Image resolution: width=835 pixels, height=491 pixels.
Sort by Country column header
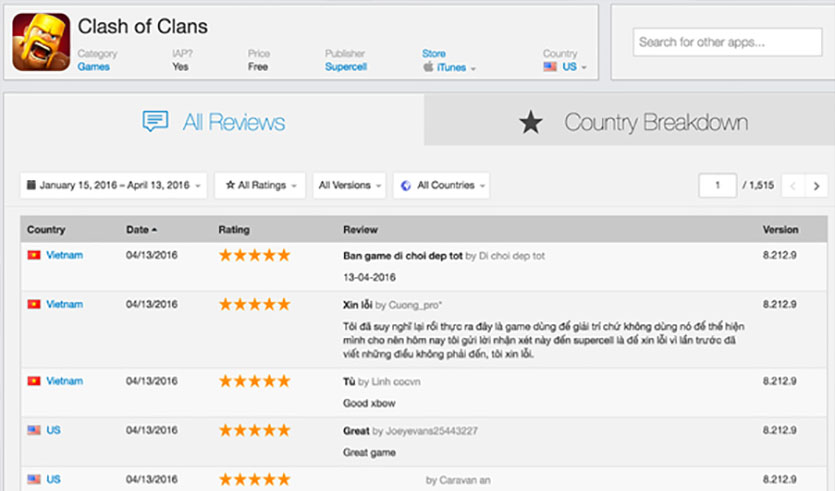coord(46,230)
